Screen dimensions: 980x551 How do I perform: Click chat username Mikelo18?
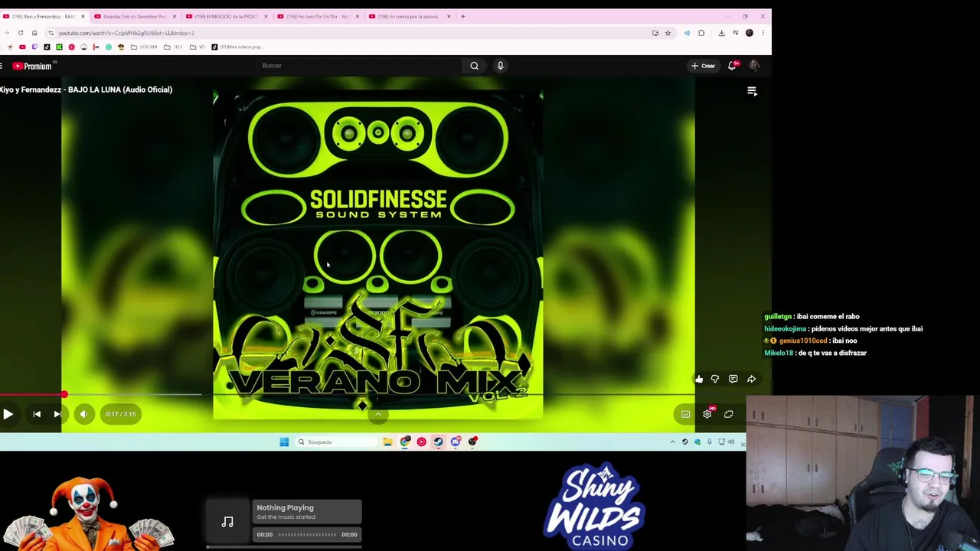click(777, 353)
